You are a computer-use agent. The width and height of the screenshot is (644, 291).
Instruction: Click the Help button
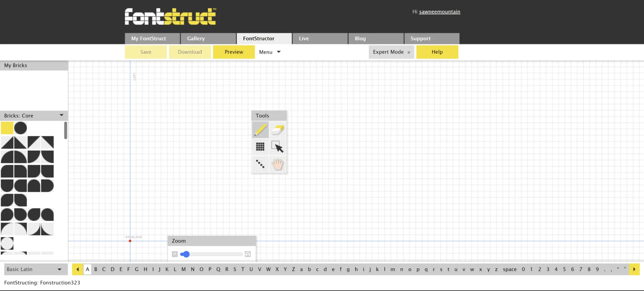click(437, 52)
